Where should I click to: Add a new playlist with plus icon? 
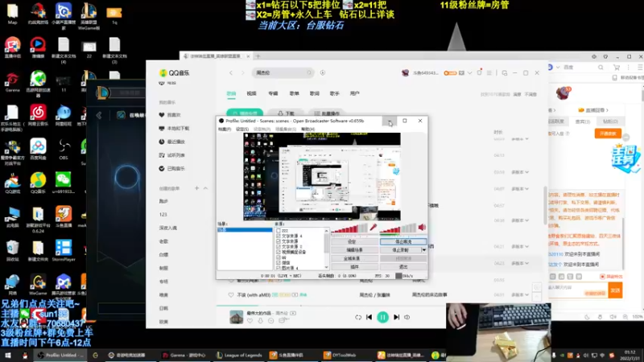coord(196,188)
